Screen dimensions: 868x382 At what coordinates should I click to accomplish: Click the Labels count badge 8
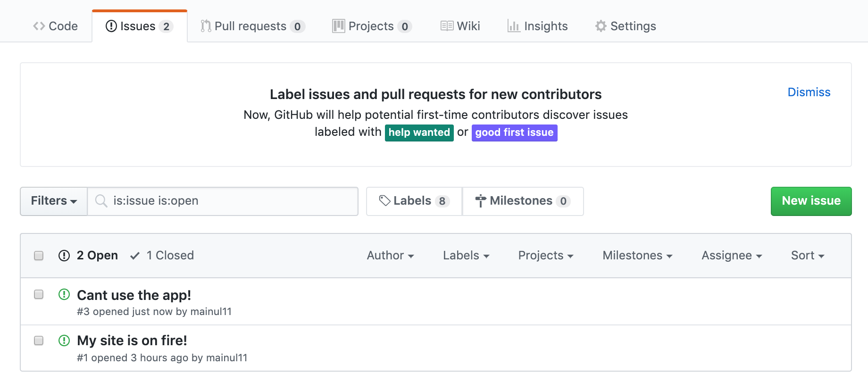tap(442, 201)
